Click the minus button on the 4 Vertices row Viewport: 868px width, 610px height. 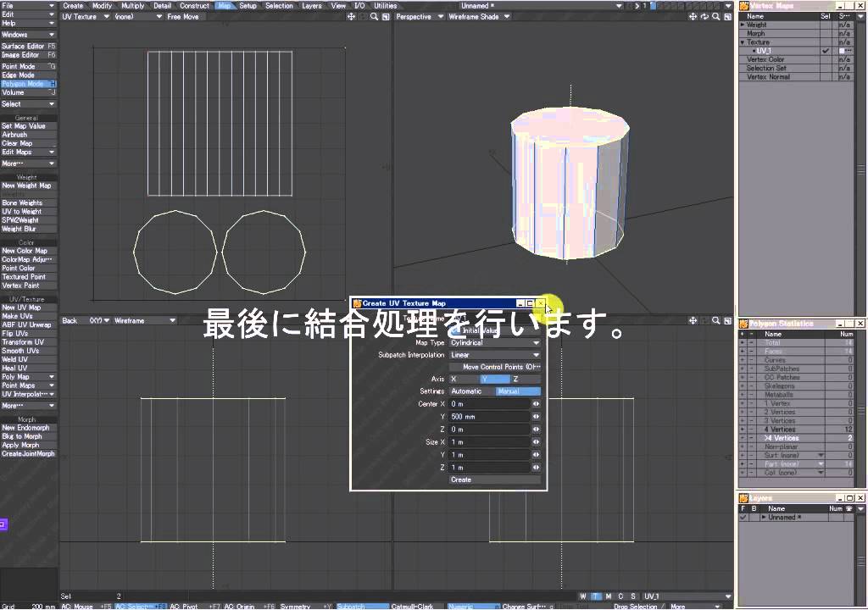coord(751,430)
